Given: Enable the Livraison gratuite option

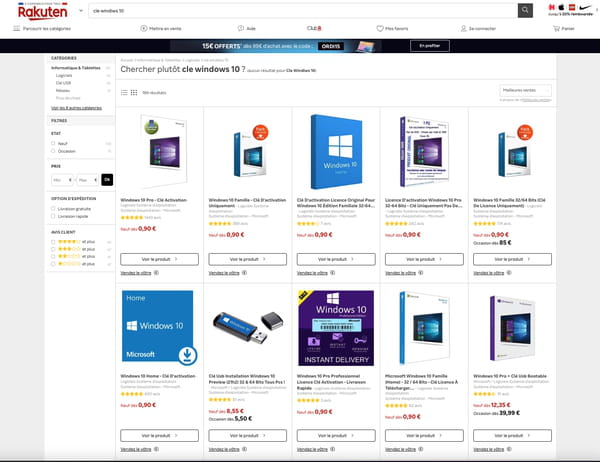Looking at the screenshot, I should coord(53,209).
